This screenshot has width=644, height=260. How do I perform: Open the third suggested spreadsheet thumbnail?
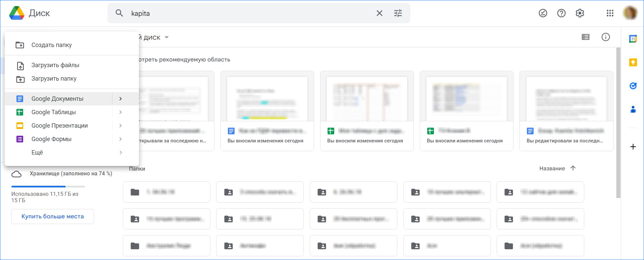367,99
